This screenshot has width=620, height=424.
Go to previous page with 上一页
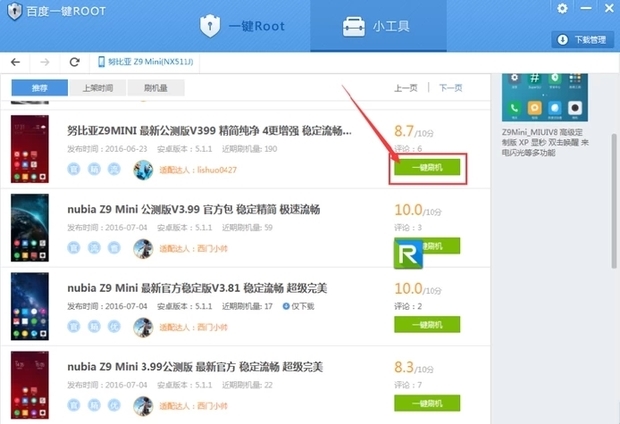406,88
